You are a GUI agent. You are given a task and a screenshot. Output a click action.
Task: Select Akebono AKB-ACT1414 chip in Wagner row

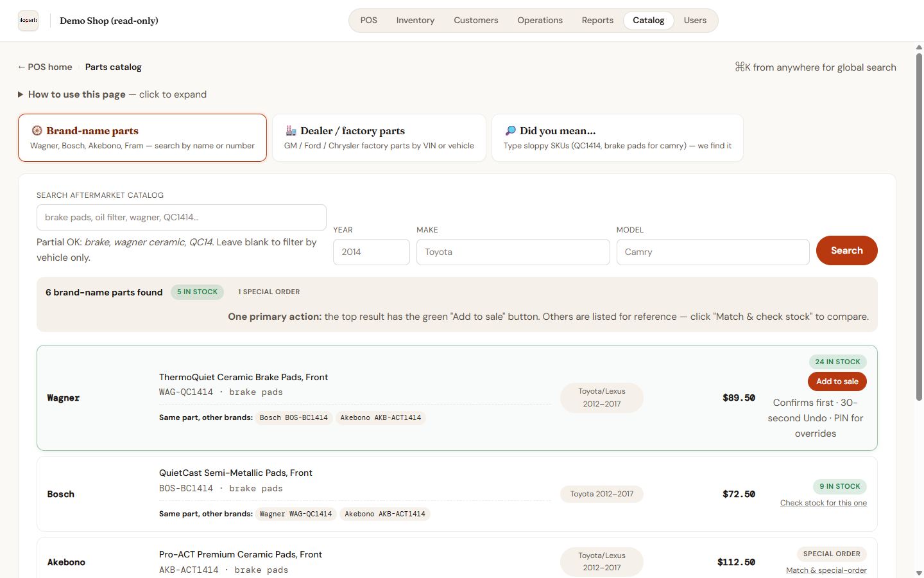(x=381, y=417)
